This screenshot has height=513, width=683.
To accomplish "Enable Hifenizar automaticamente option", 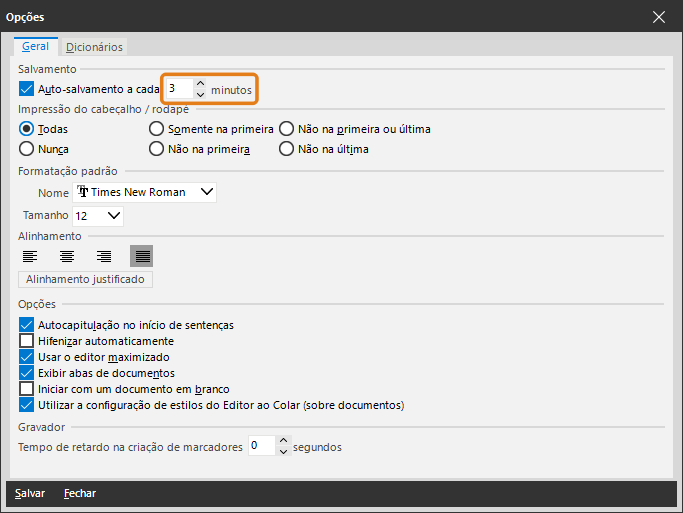I will (27, 341).
